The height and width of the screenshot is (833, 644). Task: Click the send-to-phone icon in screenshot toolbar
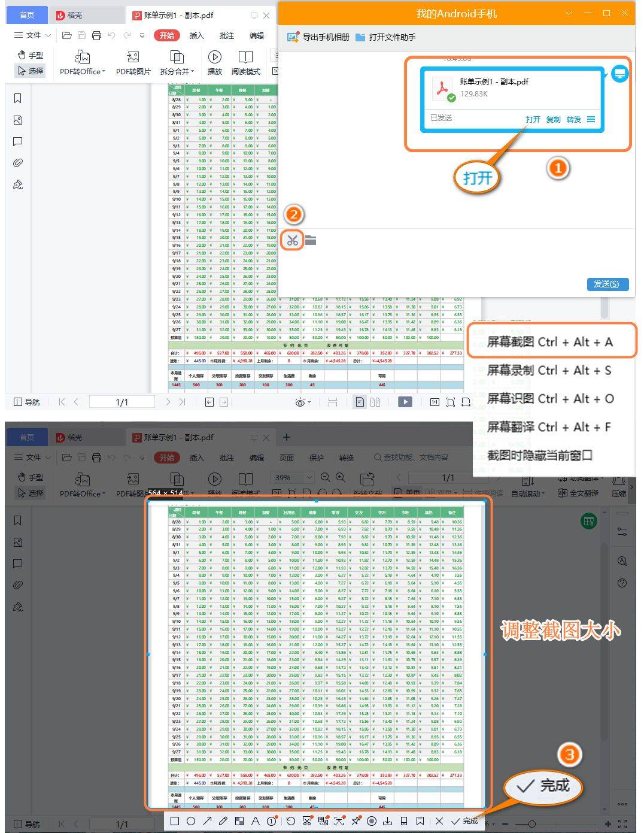click(x=404, y=821)
